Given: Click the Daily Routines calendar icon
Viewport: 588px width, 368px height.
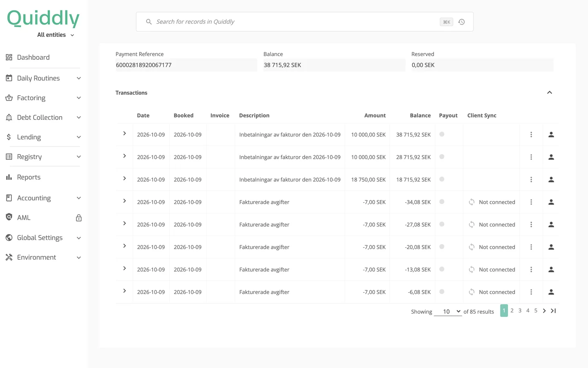Looking at the screenshot, I should point(9,78).
